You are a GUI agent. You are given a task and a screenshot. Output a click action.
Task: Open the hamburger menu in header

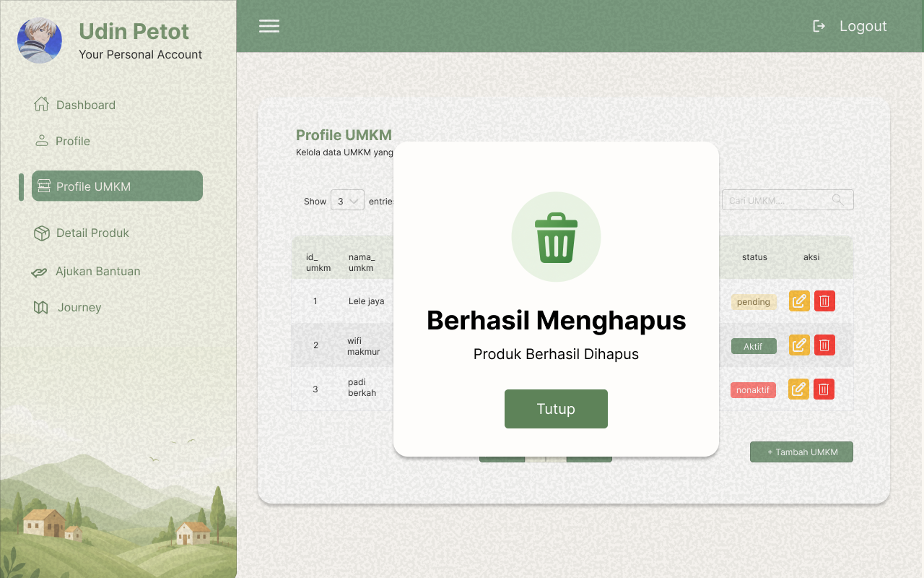pos(269,26)
